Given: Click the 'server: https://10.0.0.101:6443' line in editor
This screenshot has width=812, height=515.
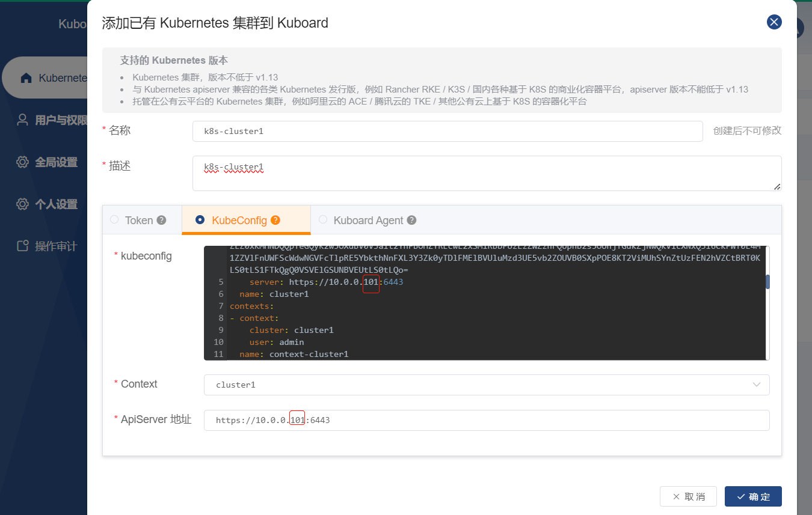Looking at the screenshot, I should click(326, 282).
